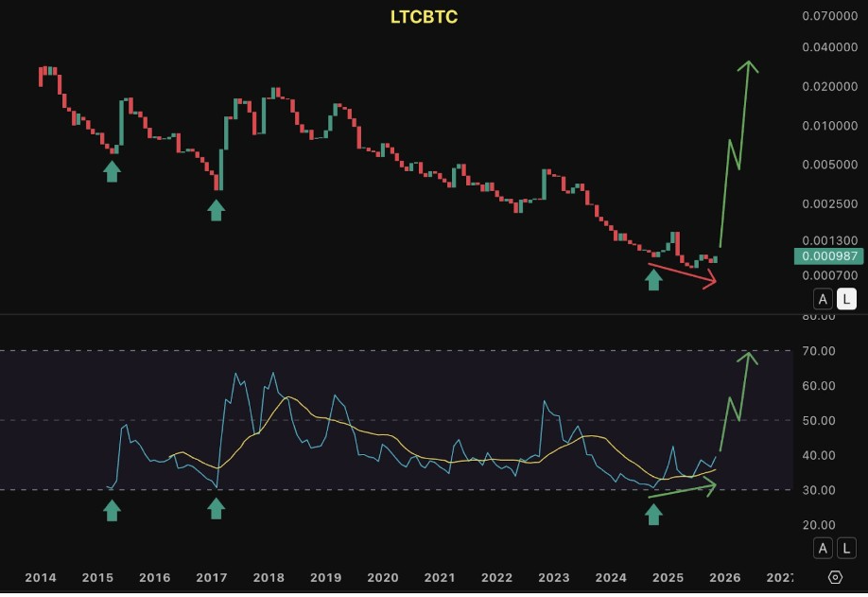The image size is (868, 597).
Task: Click the 0.000700 price axis label
Action: point(830,275)
